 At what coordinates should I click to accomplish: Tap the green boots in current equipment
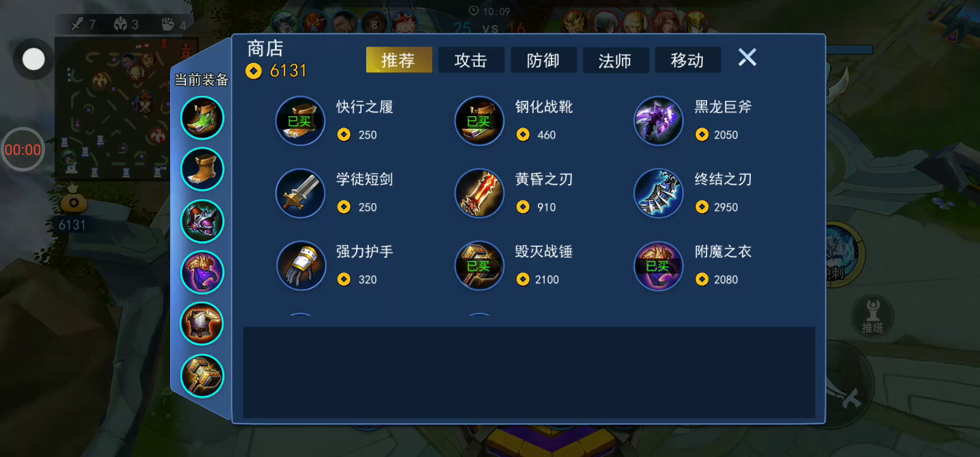[202, 117]
